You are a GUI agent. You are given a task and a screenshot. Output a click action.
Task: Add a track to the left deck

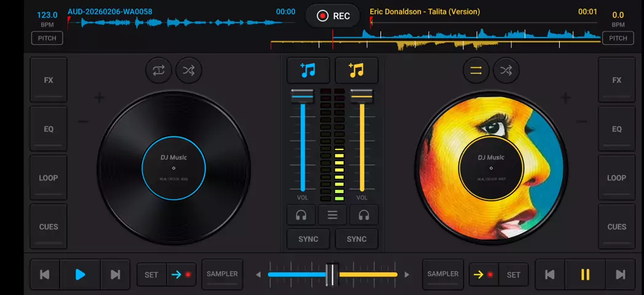tap(308, 71)
